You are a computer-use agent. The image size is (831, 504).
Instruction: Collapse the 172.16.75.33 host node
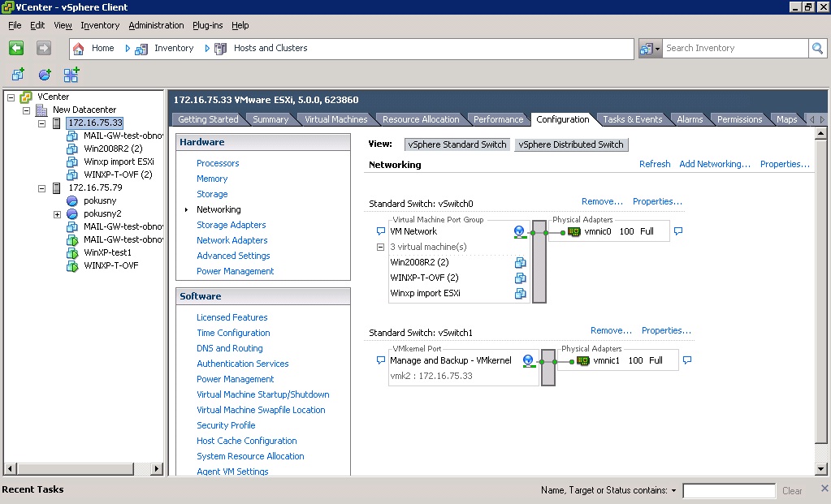pyautogui.click(x=42, y=123)
